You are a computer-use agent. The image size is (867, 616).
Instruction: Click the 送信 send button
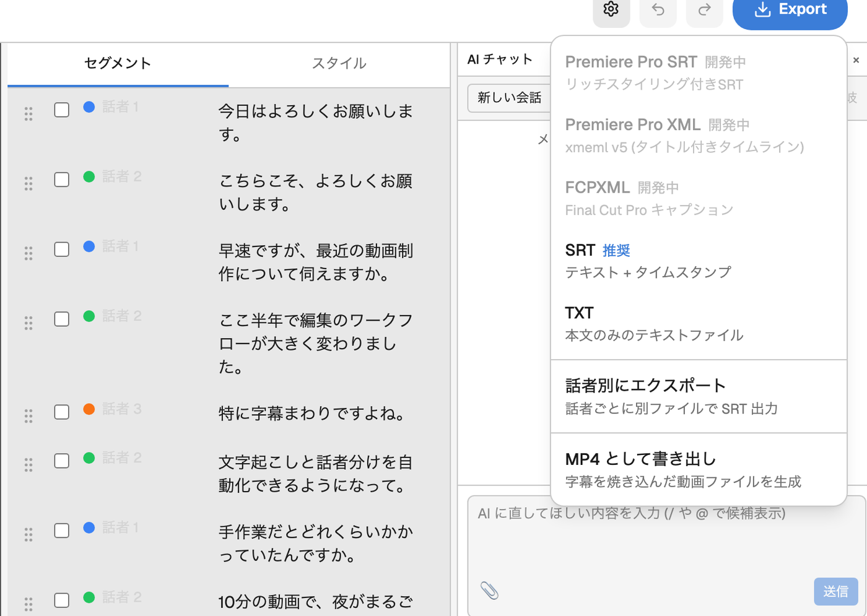click(x=835, y=591)
